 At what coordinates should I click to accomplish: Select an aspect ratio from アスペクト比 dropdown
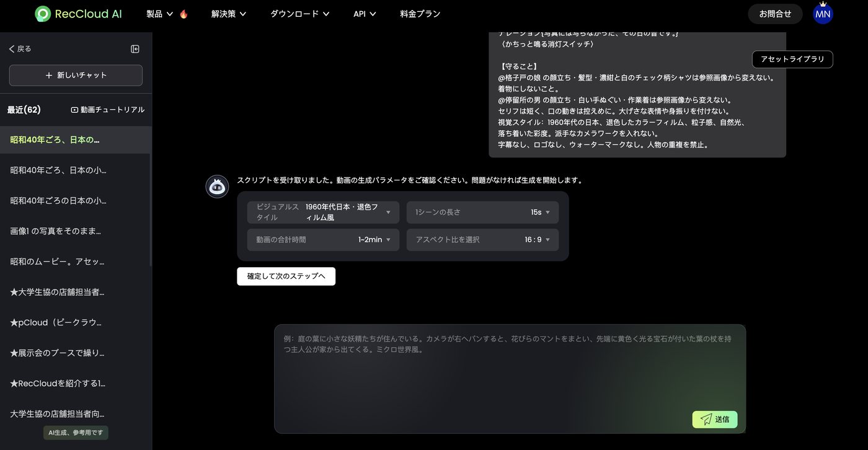(482, 240)
